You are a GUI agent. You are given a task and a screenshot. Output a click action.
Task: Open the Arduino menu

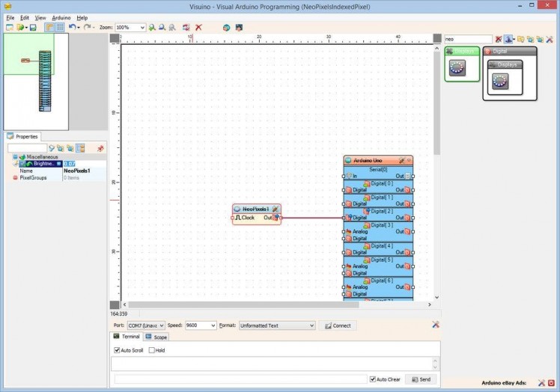click(61, 17)
